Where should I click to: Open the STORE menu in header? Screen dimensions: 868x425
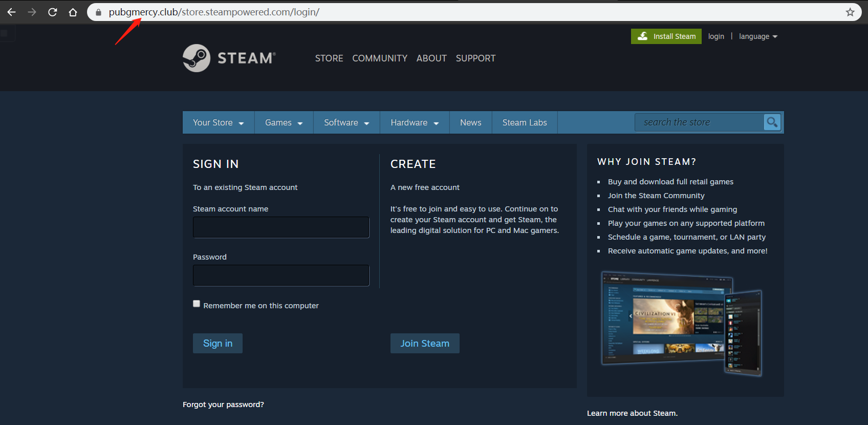click(x=329, y=58)
